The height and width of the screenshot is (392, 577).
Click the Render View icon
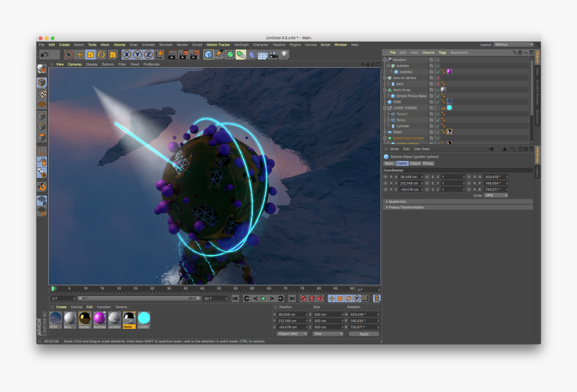(x=171, y=55)
